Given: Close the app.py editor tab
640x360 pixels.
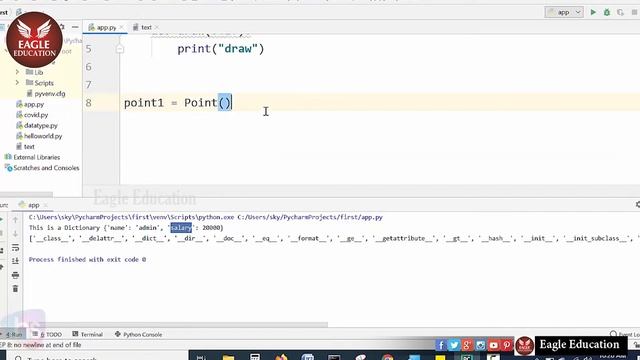Looking at the screenshot, I should pos(121,27).
